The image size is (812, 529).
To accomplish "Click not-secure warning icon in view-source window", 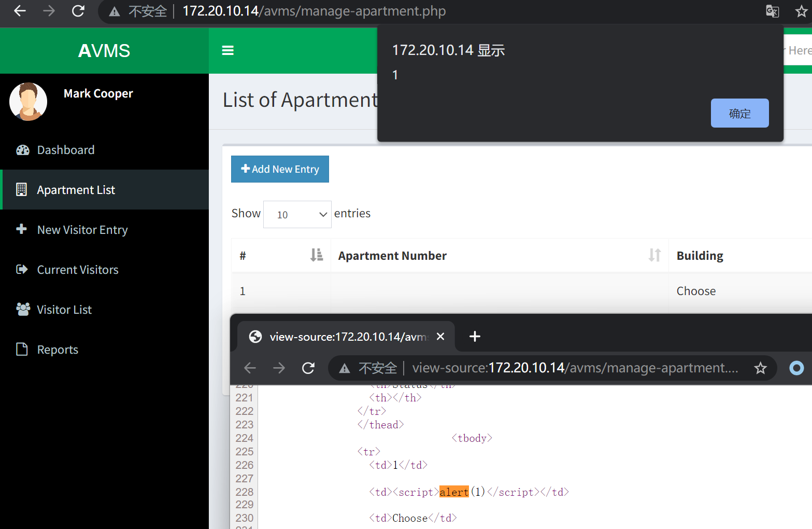I will 345,368.
